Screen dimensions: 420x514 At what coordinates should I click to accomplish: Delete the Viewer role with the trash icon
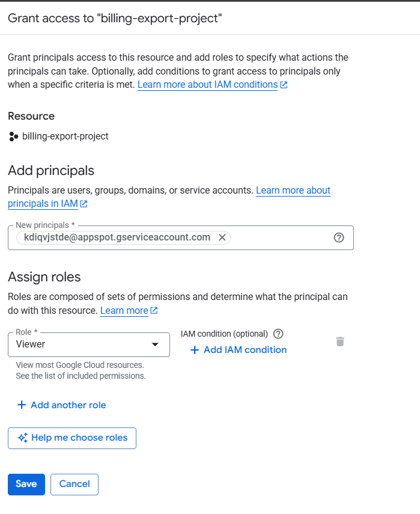[x=340, y=341]
